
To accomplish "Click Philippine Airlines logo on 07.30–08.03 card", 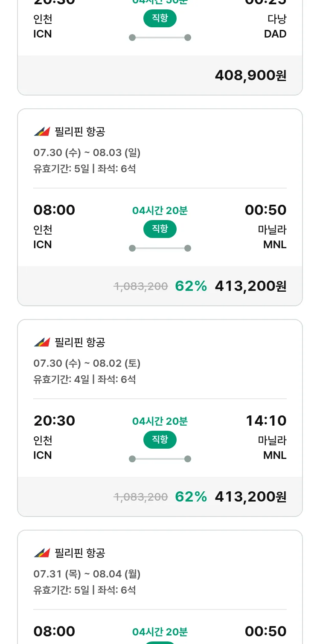I will (x=42, y=132).
